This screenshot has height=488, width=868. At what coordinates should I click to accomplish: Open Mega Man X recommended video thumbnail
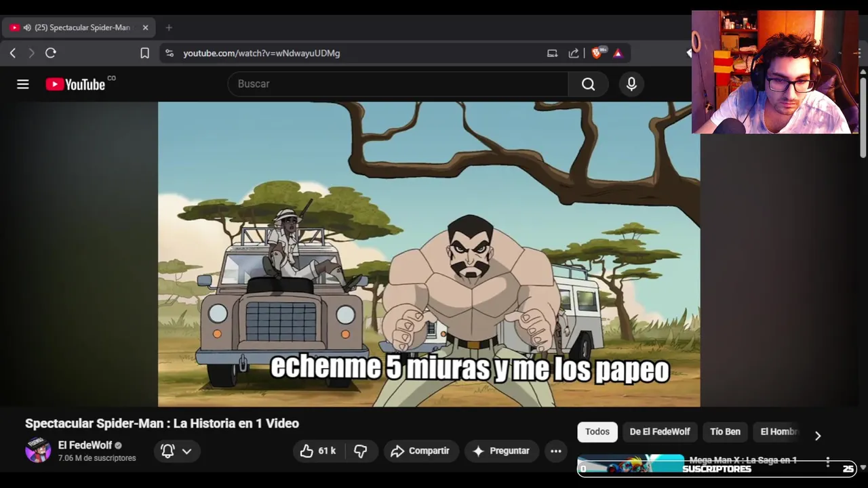point(631,464)
